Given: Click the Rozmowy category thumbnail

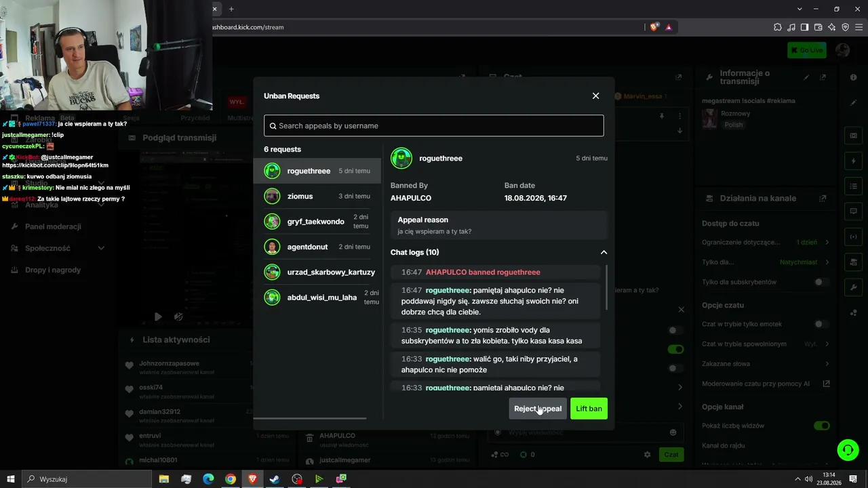Looking at the screenshot, I should [709, 119].
